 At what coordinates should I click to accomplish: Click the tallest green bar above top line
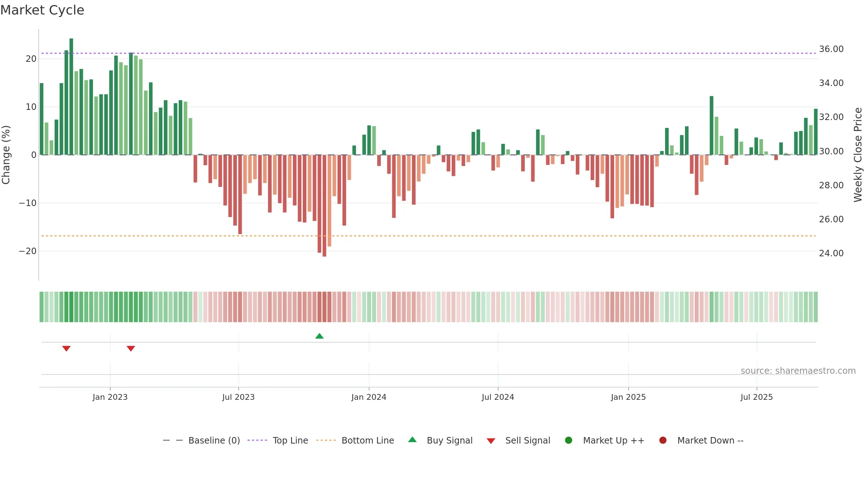tap(71, 97)
